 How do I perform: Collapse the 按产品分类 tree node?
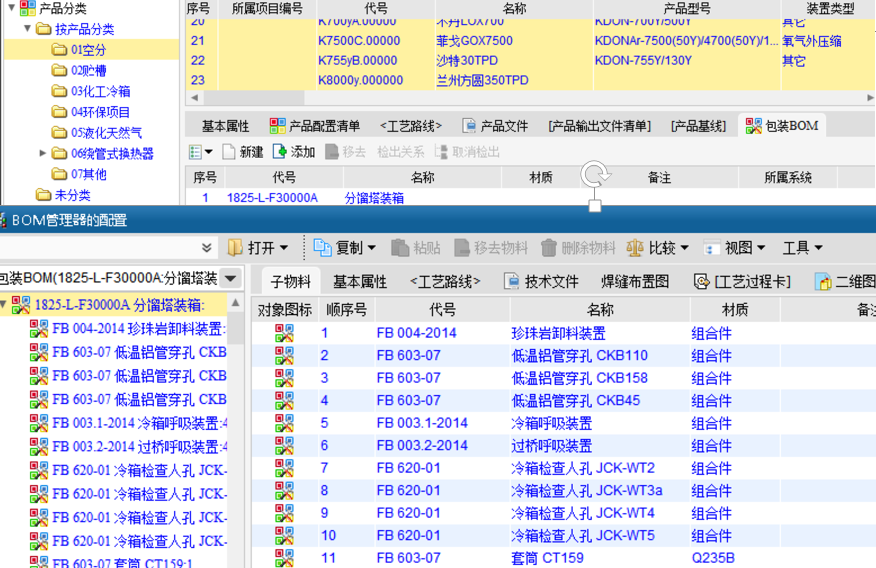[x=27, y=29]
